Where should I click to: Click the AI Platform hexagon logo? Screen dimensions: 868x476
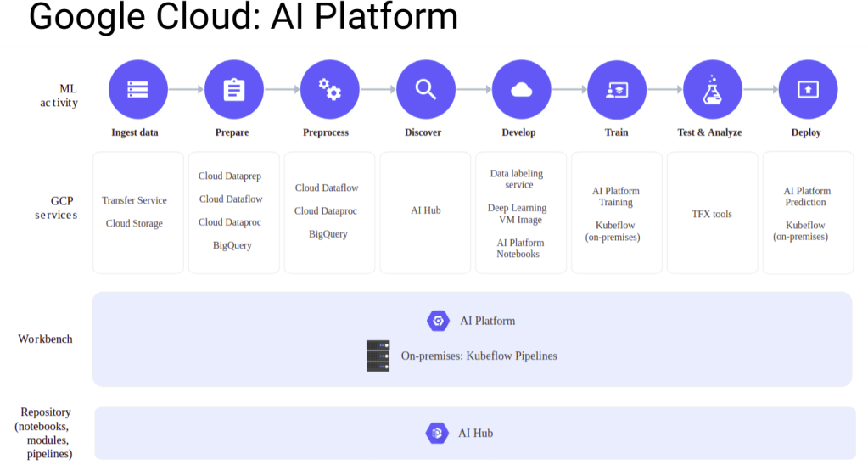click(438, 321)
